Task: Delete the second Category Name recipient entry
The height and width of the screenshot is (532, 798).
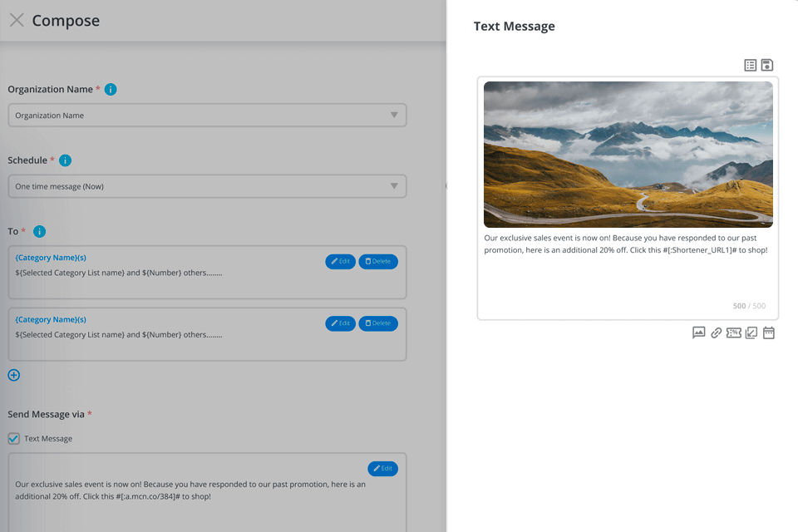Action: pyautogui.click(x=378, y=324)
